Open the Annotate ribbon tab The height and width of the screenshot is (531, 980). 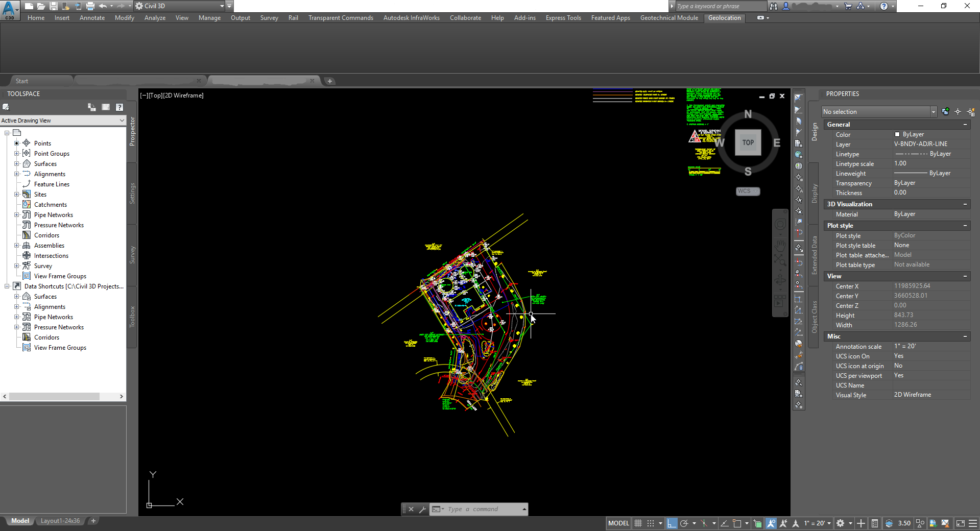coord(92,18)
